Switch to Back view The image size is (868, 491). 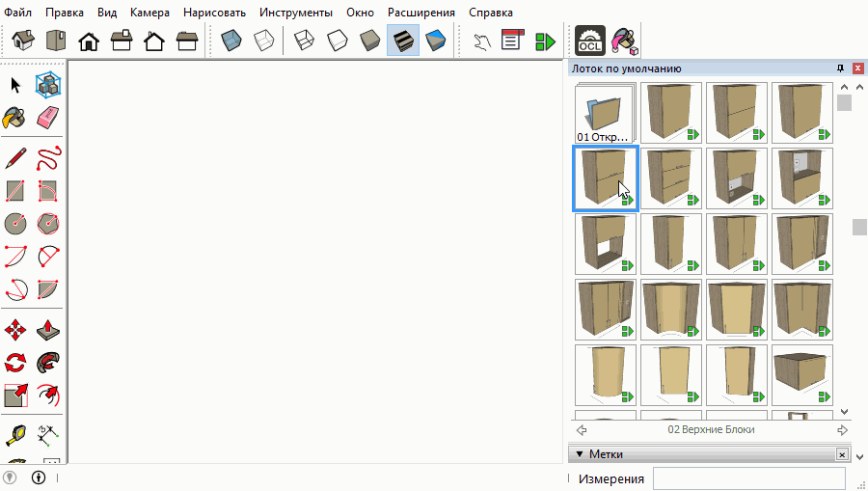[x=154, y=41]
